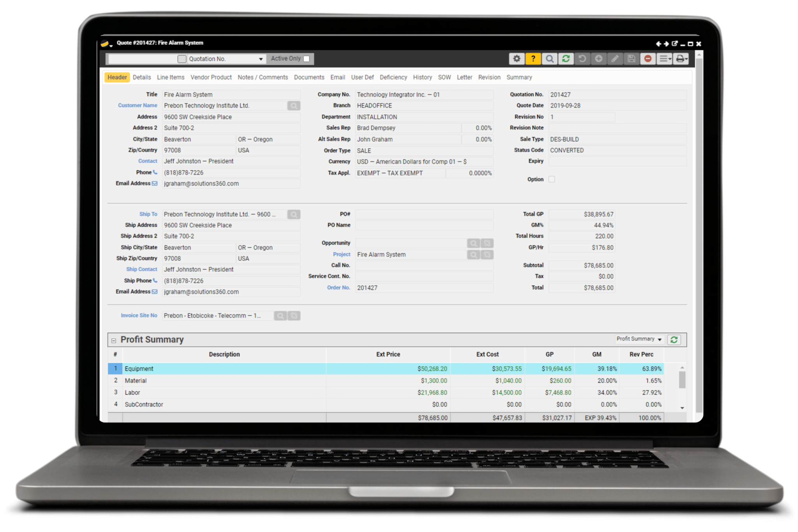
Task: Toggle the Active Only checkbox
Action: click(307, 59)
